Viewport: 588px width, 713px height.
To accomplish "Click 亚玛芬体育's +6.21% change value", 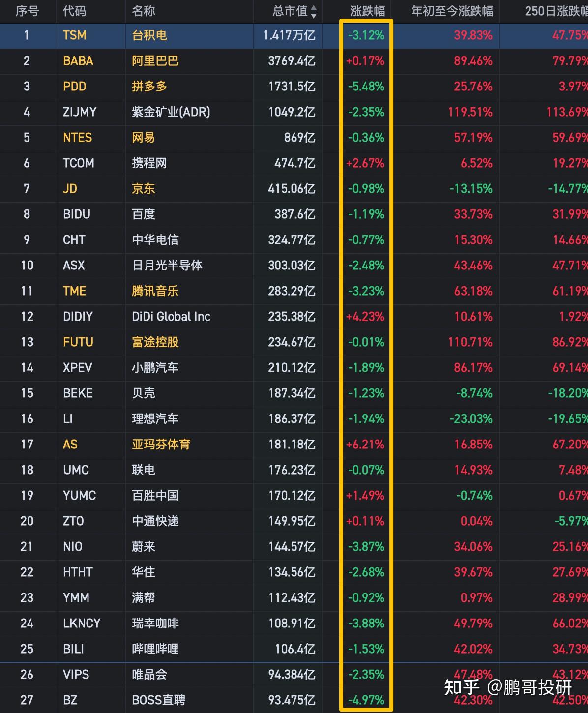I will 366,445.
